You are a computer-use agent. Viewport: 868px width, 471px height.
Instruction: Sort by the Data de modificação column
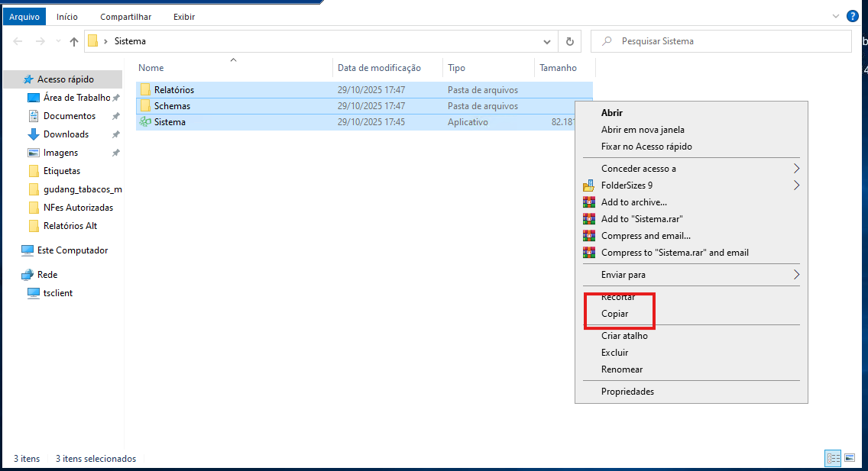point(379,68)
